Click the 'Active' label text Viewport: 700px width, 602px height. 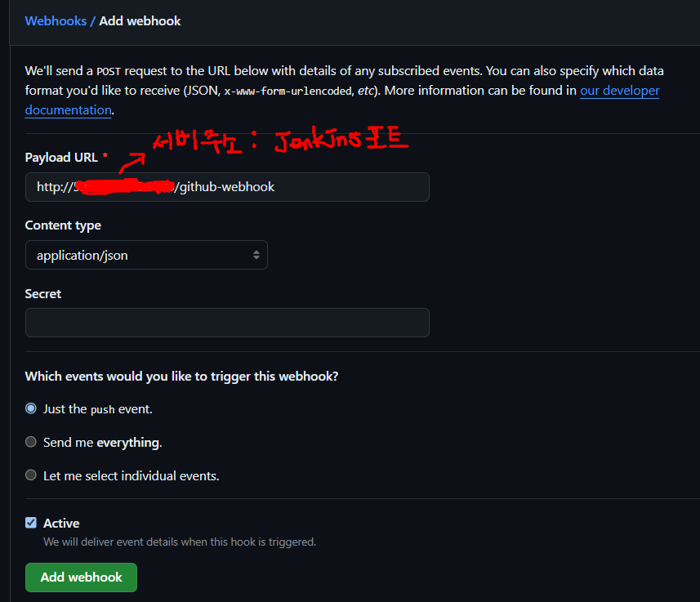pyautogui.click(x=61, y=523)
